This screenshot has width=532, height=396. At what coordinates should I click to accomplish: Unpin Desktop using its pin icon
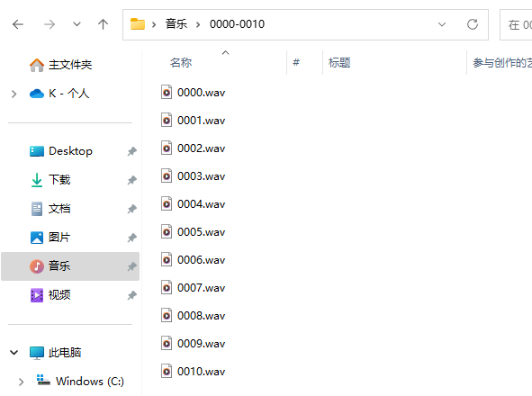[132, 151]
